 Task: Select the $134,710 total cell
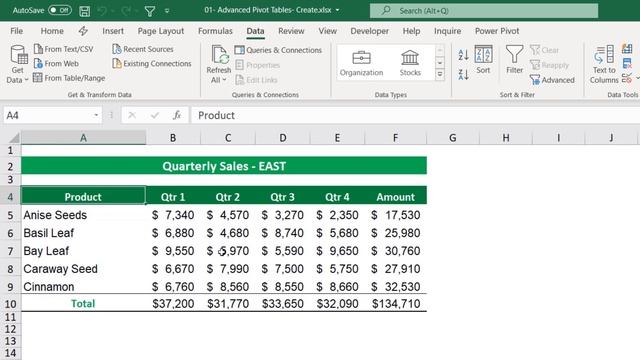tap(396, 304)
